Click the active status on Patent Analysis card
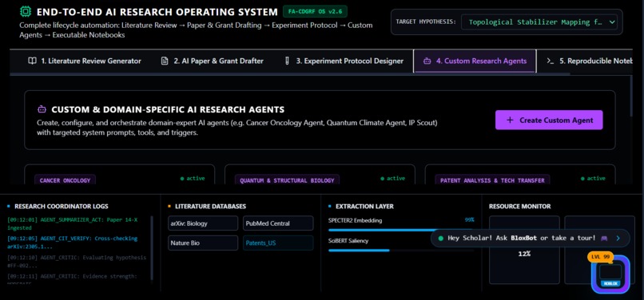This screenshot has height=300, width=644. tap(593, 179)
